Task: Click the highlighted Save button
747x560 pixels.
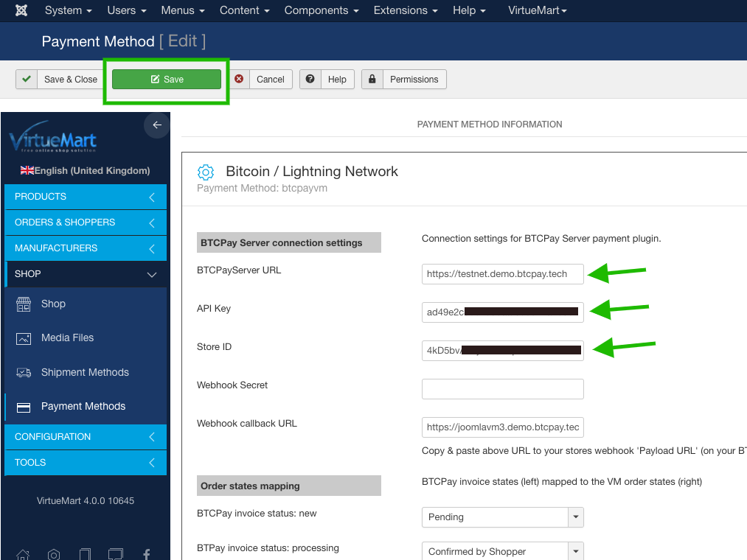Action: (166, 79)
